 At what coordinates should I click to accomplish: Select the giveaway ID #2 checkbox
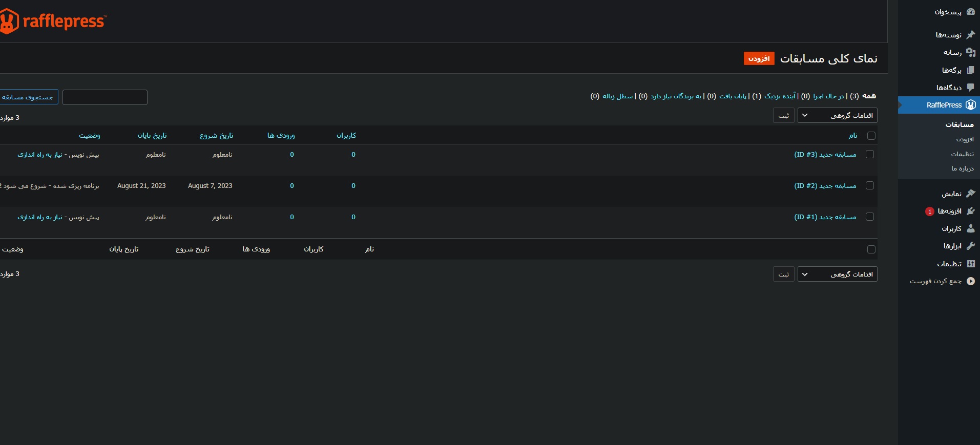click(869, 185)
